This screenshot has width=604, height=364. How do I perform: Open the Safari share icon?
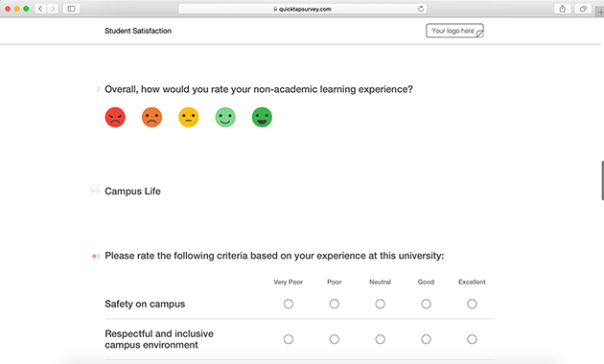[x=563, y=9]
